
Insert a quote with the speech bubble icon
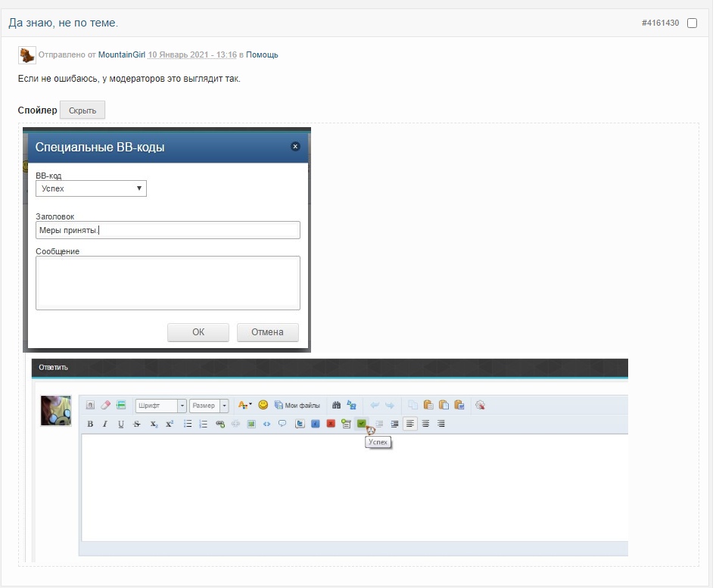[x=282, y=424]
